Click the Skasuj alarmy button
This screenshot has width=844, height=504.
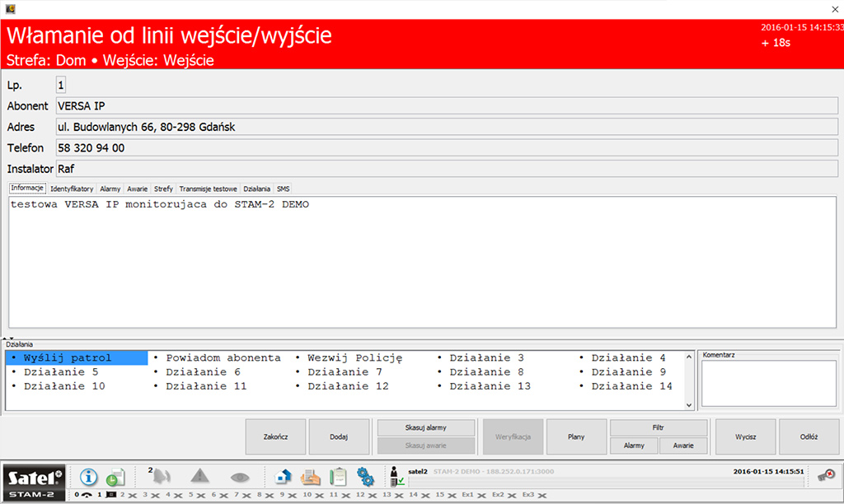pyautogui.click(x=426, y=428)
